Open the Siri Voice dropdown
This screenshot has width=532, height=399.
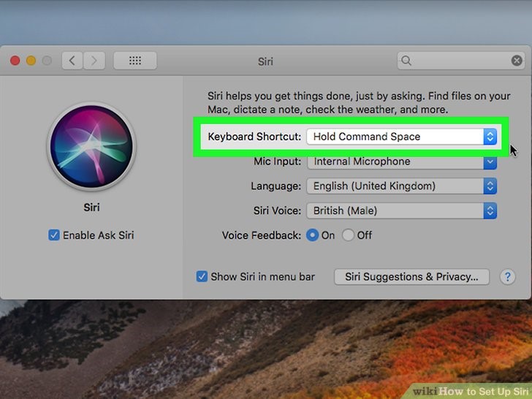[402, 211]
